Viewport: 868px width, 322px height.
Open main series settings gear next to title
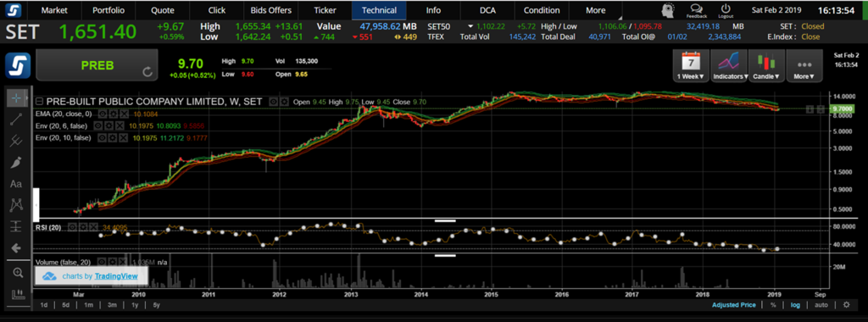coord(284,102)
